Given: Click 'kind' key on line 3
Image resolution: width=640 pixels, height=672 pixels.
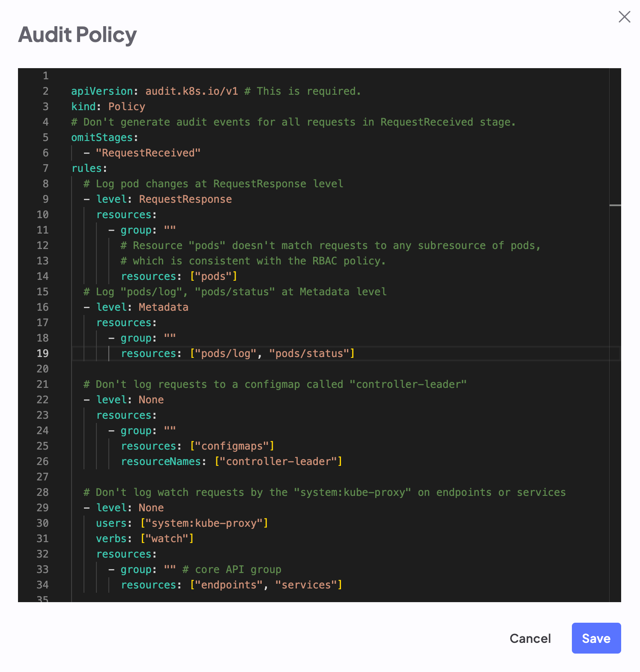Looking at the screenshot, I should pos(84,107).
